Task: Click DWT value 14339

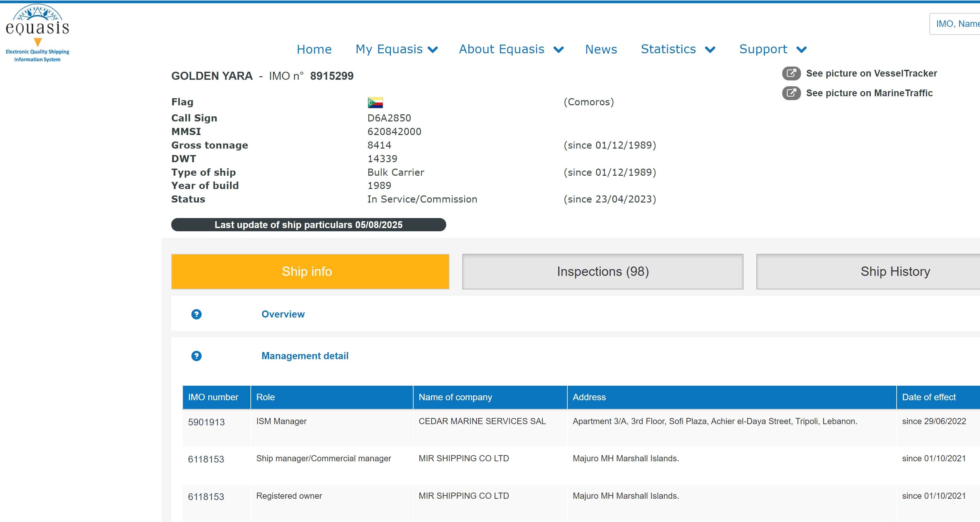Action: click(x=382, y=159)
